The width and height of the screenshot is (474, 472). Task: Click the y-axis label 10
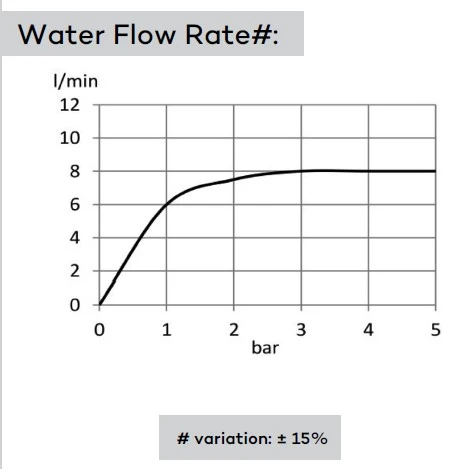(x=70, y=138)
